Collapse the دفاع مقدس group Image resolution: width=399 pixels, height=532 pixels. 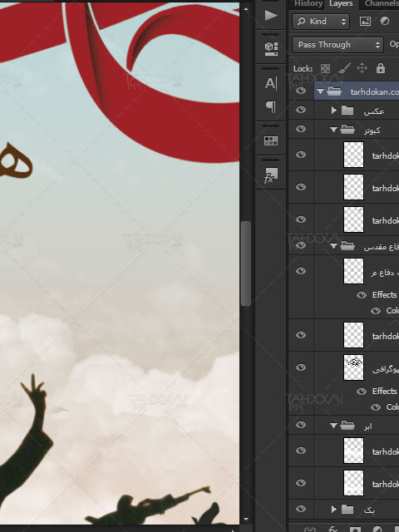pyautogui.click(x=333, y=246)
